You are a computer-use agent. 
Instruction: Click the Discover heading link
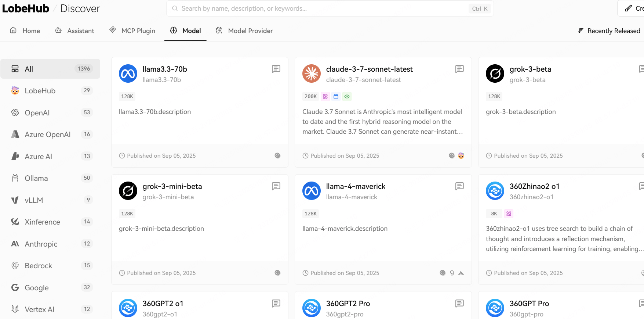click(x=80, y=8)
